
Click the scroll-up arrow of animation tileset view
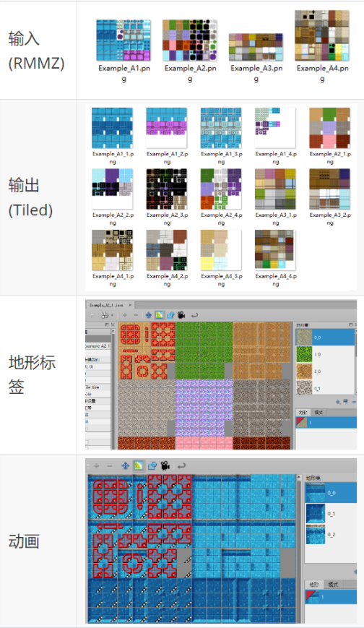[298, 478]
